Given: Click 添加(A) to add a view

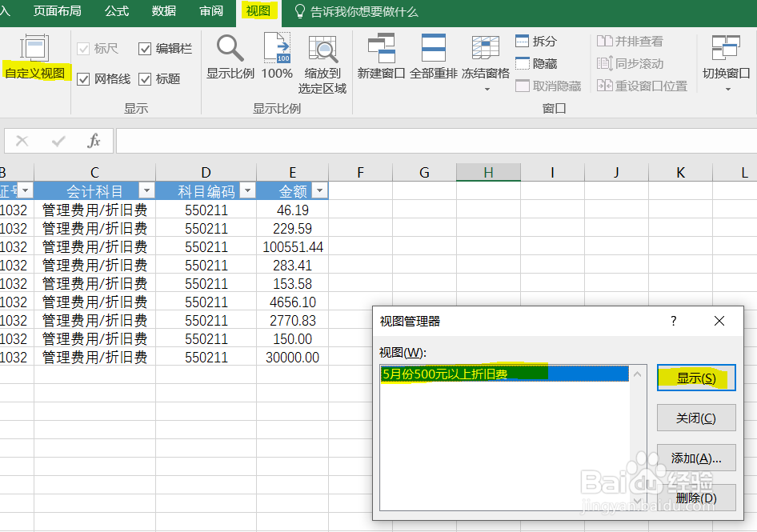Looking at the screenshot, I should [x=695, y=458].
